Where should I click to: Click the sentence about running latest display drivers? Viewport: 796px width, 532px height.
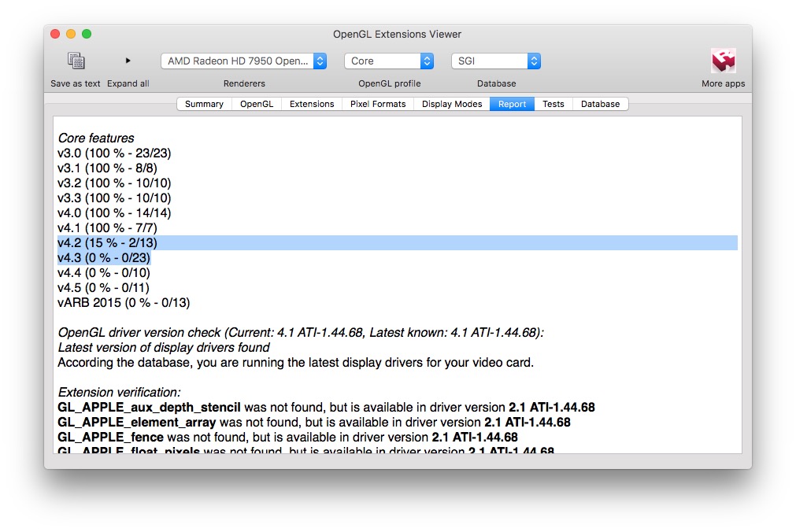point(295,363)
